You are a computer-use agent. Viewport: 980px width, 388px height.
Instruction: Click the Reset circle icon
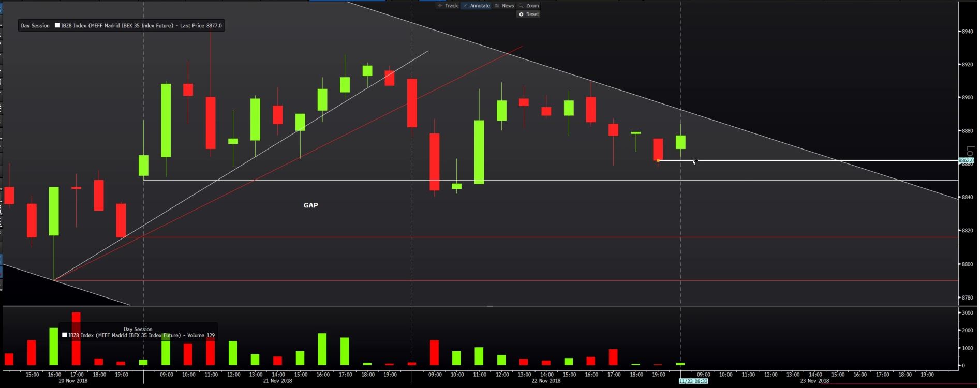(x=521, y=14)
